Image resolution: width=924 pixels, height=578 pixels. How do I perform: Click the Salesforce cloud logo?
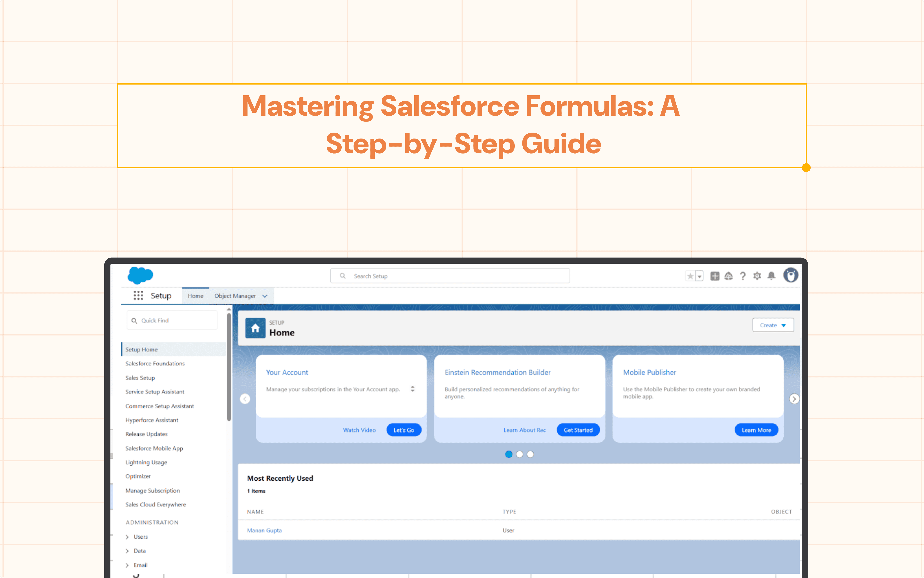pos(140,275)
